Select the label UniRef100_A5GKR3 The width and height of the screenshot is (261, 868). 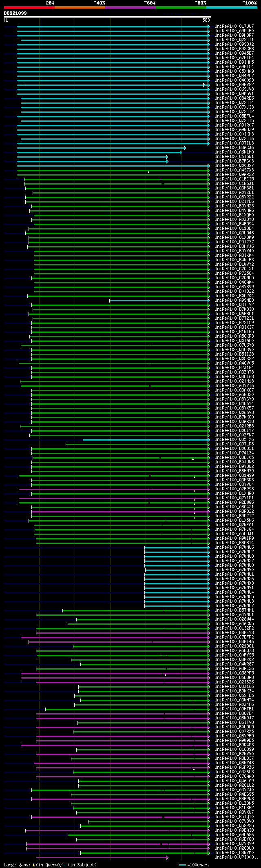(234, 336)
